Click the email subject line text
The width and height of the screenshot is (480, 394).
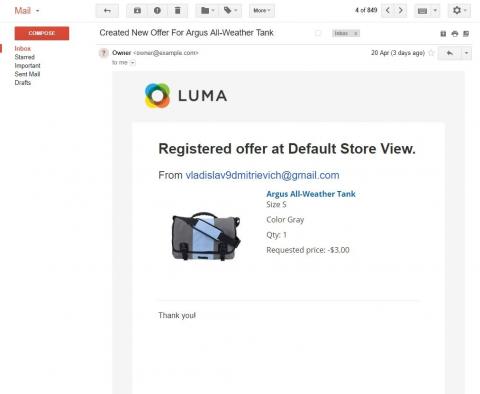186,33
